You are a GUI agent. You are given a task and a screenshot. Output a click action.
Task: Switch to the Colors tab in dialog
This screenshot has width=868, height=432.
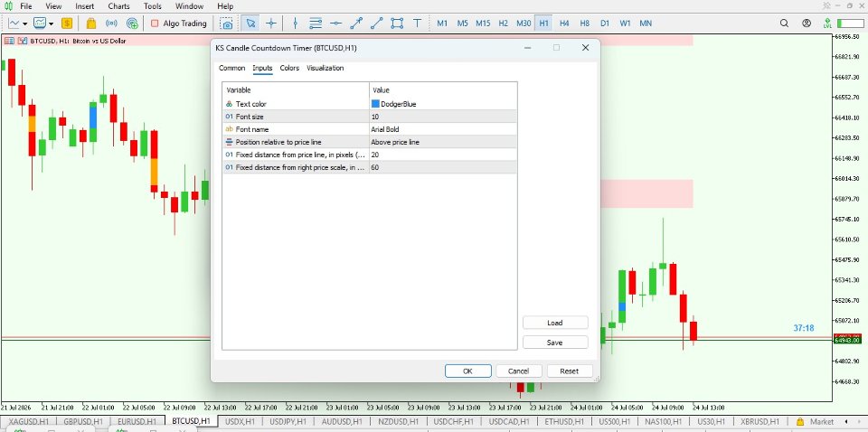pyautogui.click(x=289, y=68)
